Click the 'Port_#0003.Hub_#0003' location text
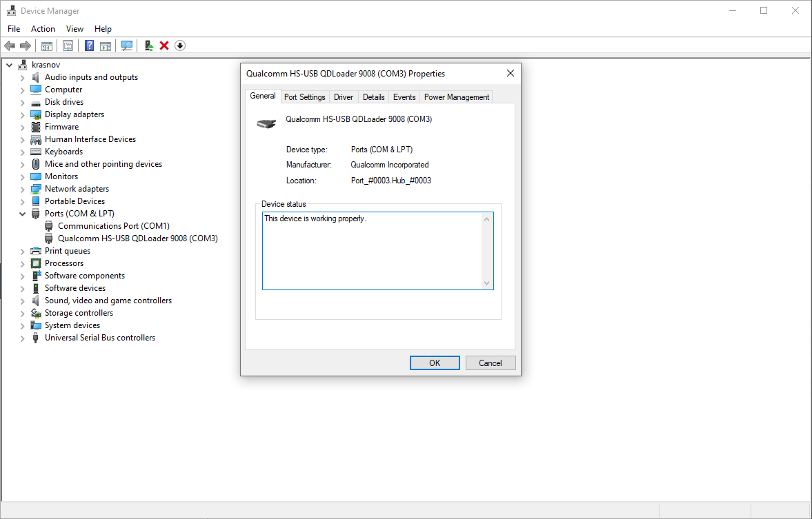Image resolution: width=812 pixels, height=519 pixels. (391, 181)
